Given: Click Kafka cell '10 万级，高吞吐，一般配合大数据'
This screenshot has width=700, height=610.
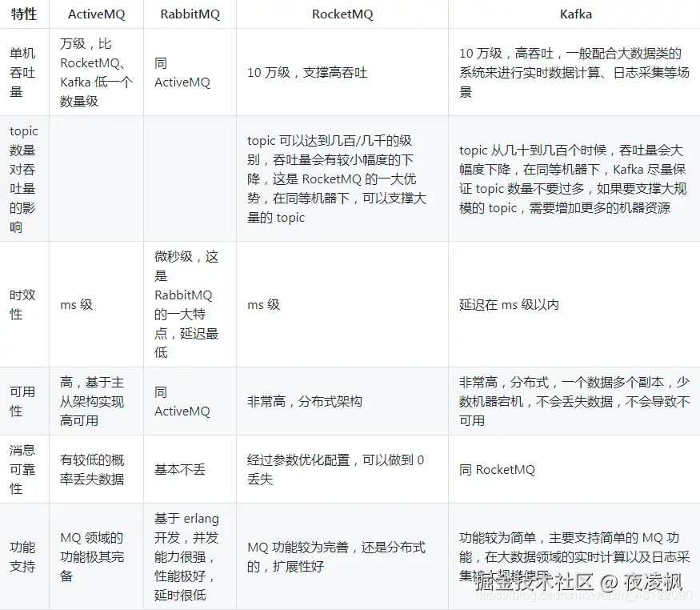Looking at the screenshot, I should (574, 72).
